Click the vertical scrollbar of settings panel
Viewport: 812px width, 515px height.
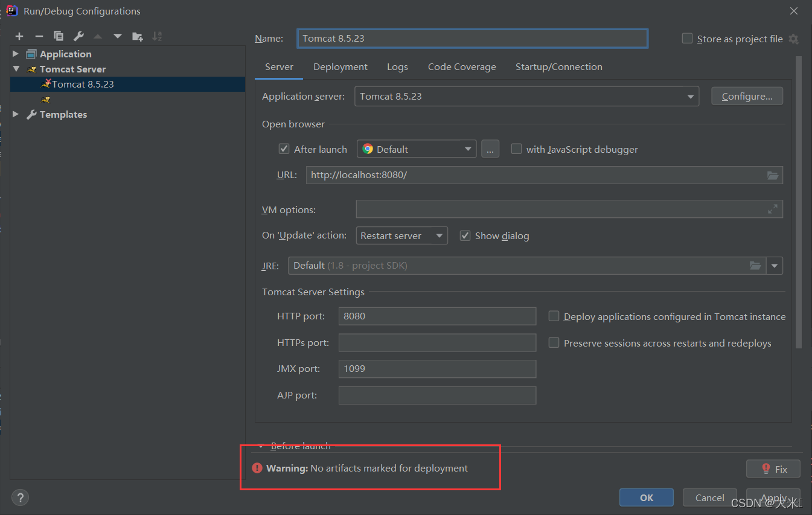799,202
